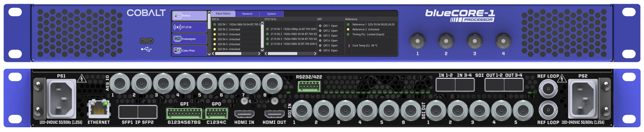Click the yellow indicator for SDI IN 3
The height and width of the screenshot is (132, 644).
pyautogui.click(x=215, y=34)
